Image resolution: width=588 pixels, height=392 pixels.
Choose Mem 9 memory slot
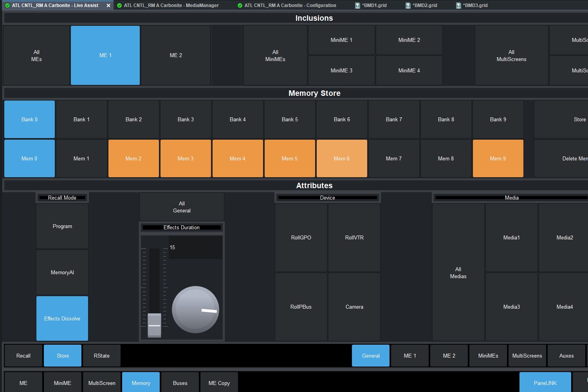point(498,158)
